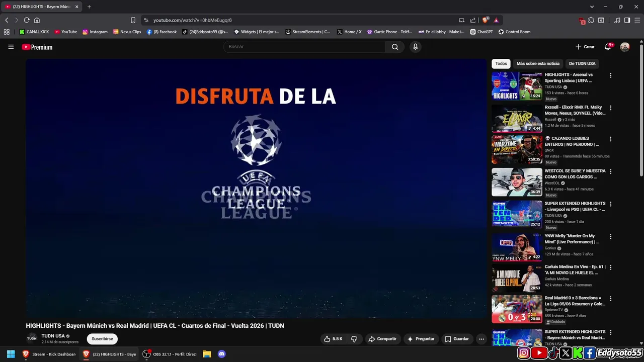
Task: Open the Control Room bookmark
Action: click(514, 32)
